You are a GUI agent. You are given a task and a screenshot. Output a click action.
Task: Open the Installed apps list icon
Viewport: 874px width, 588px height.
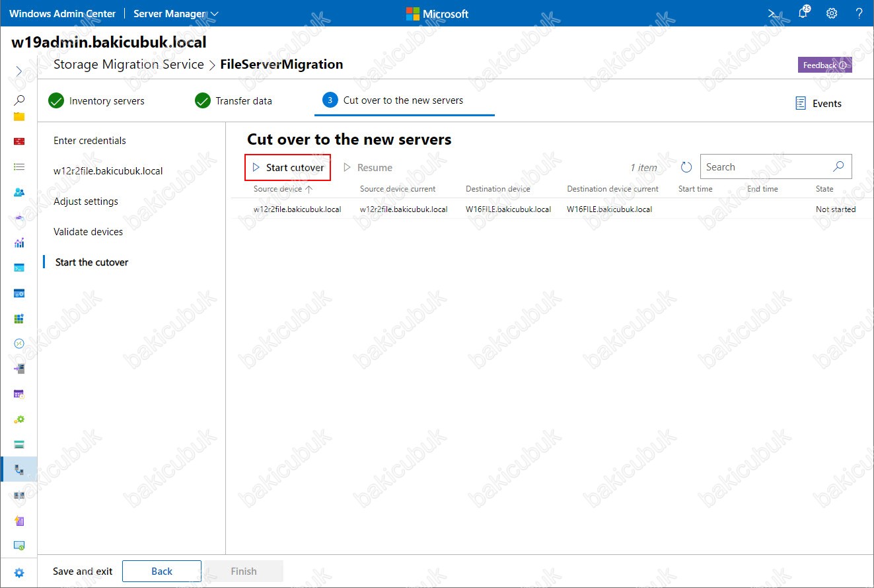pyautogui.click(x=19, y=167)
